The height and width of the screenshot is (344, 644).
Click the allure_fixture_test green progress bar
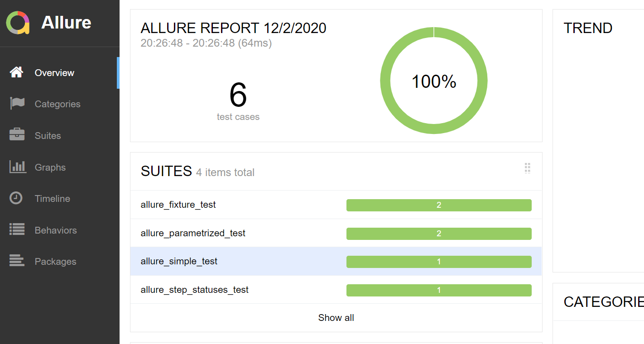[x=439, y=205]
